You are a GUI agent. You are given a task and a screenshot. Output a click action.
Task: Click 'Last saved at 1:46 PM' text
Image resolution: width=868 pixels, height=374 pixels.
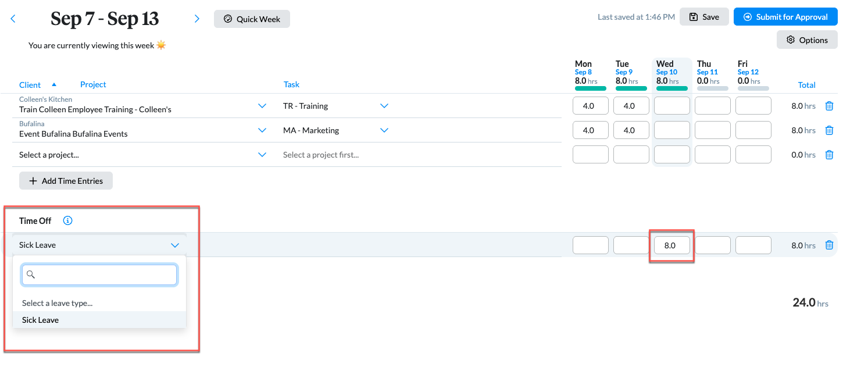(636, 17)
